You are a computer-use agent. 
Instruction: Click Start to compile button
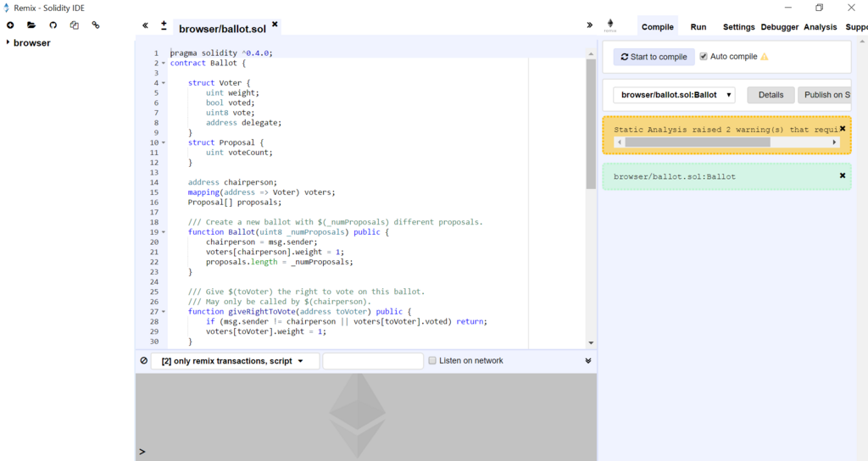(x=654, y=57)
